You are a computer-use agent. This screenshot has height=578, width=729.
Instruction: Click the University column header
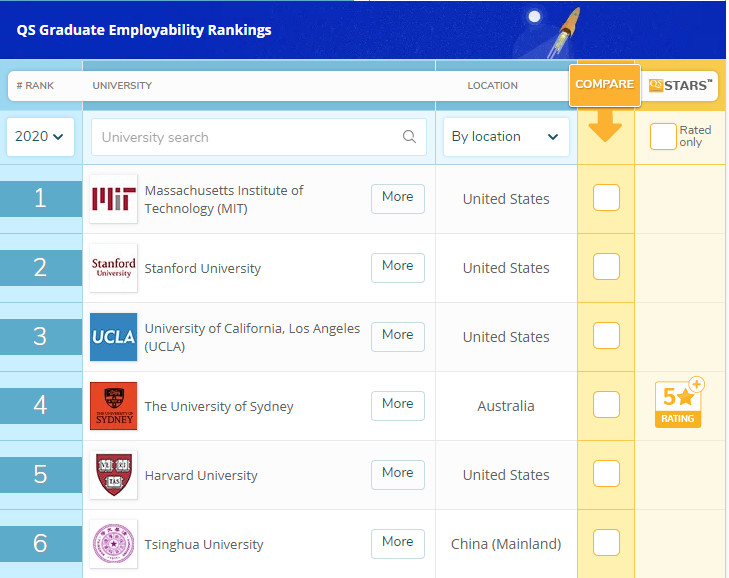[x=122, y=86]
